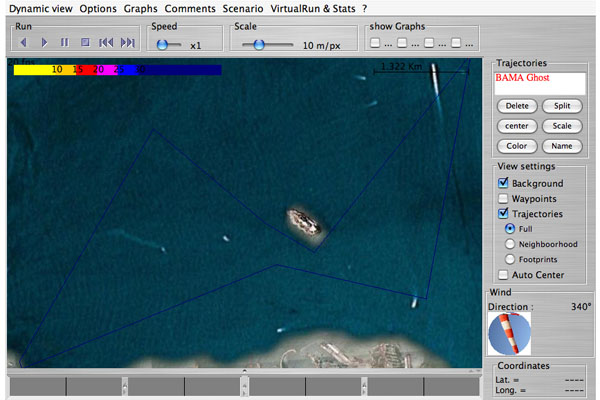
Task: Click the small island on the map
Action: point(304,222)
